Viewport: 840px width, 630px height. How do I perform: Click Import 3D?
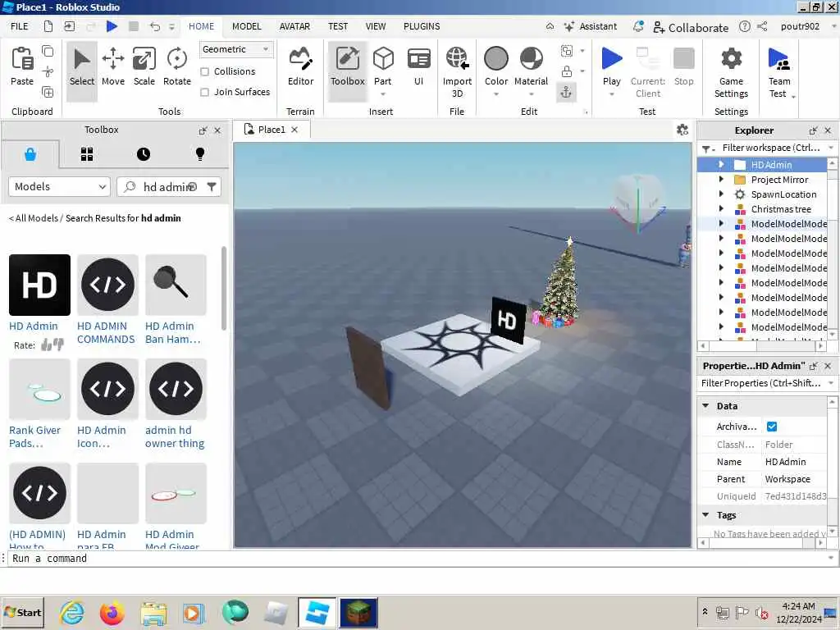[457, 72]
